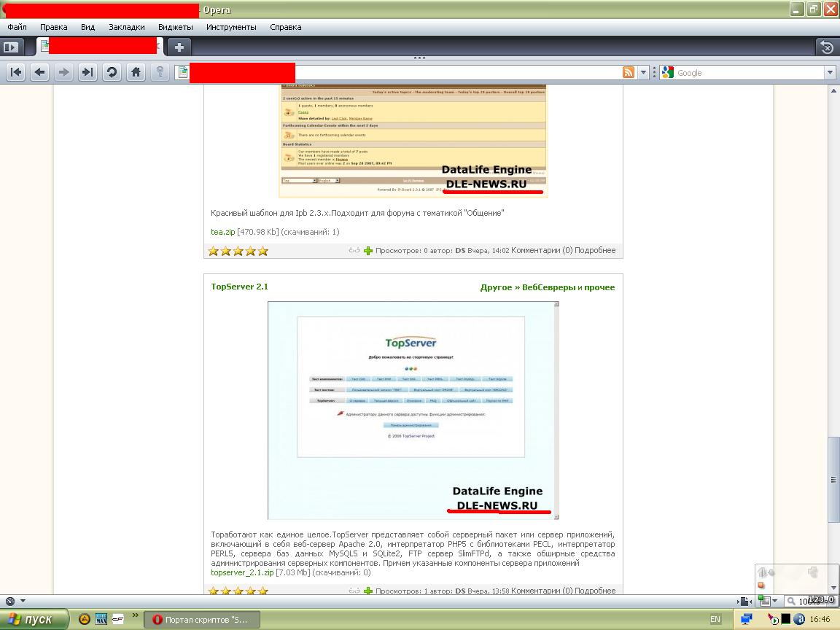Viewport: 840px width, 630px height.
Task: Expand the address bar history dropdown
Action: pyautogui.click(x=643, y=72)
